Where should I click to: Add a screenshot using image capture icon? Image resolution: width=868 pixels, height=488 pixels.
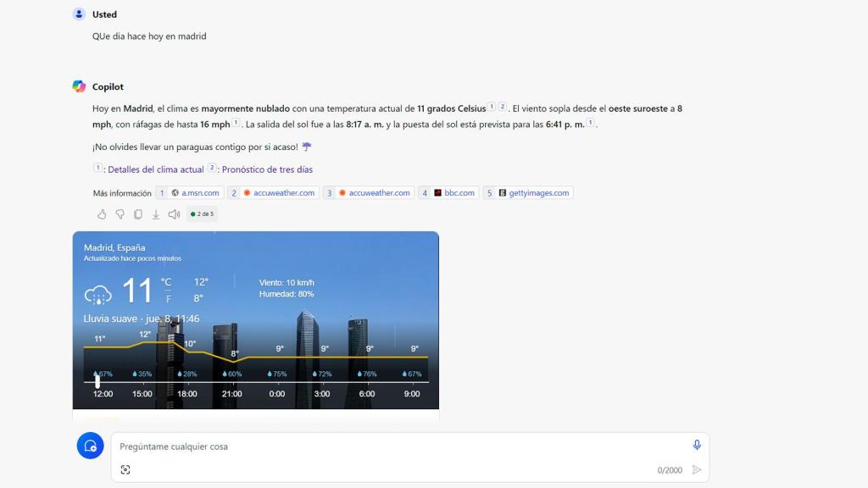125,469
